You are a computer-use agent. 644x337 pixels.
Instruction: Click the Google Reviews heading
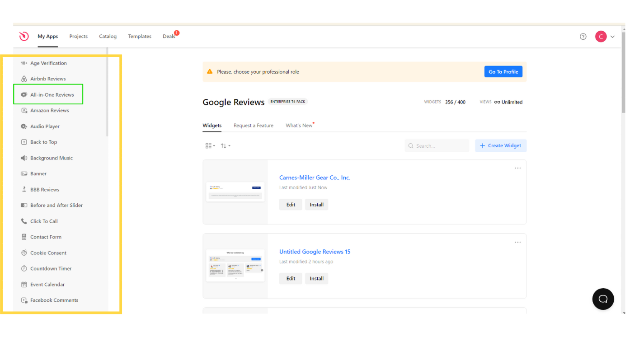[x=233, y=102]
